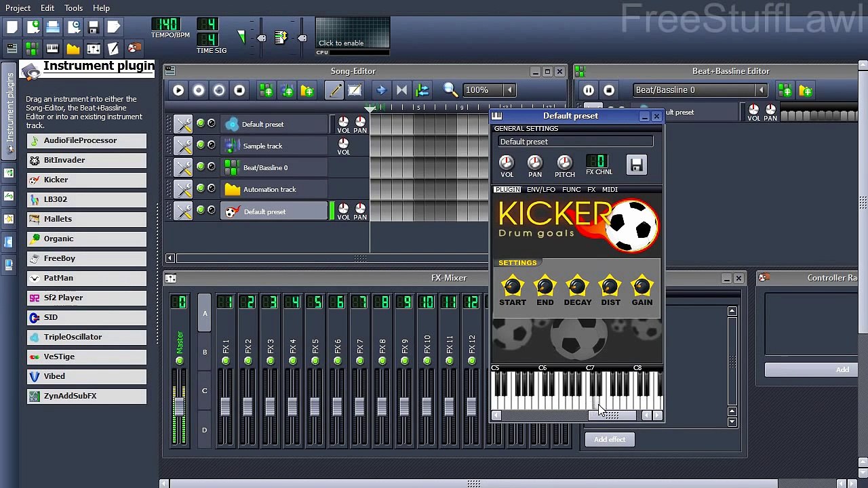Open an existing project with the tray icon

pos(53,27)
